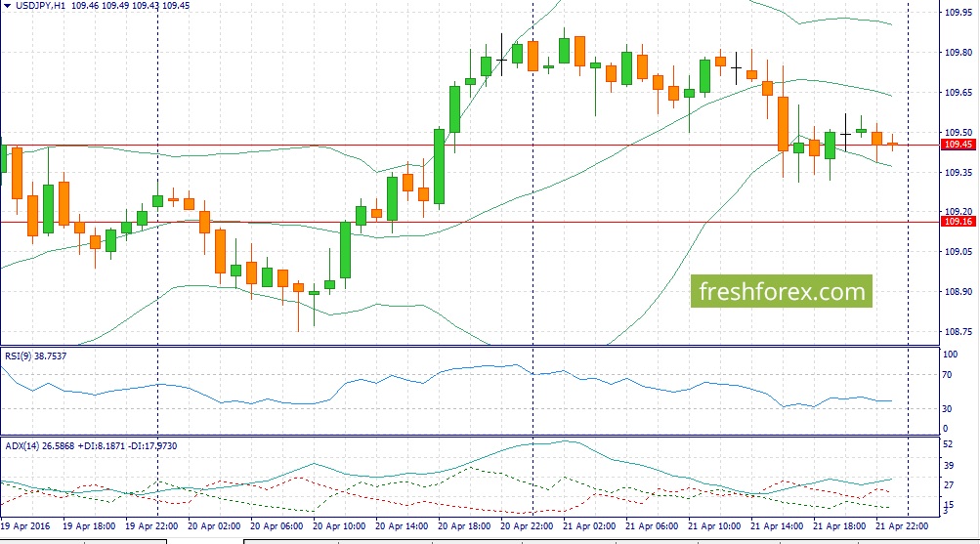The height and width of the screenshot is (544, 980).
Task: Click the RSI 30 level label
Action: (x=947, y=408)
